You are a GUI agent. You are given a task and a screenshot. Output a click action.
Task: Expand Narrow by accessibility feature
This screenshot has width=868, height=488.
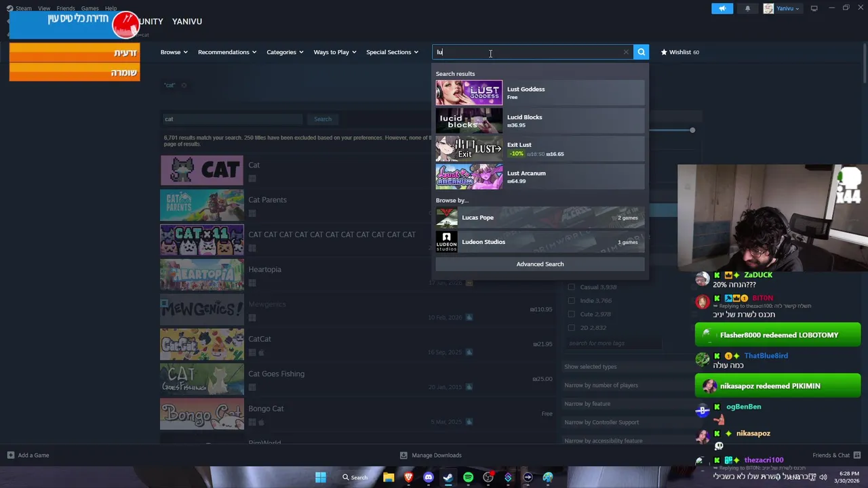click(x=604, y=441)
